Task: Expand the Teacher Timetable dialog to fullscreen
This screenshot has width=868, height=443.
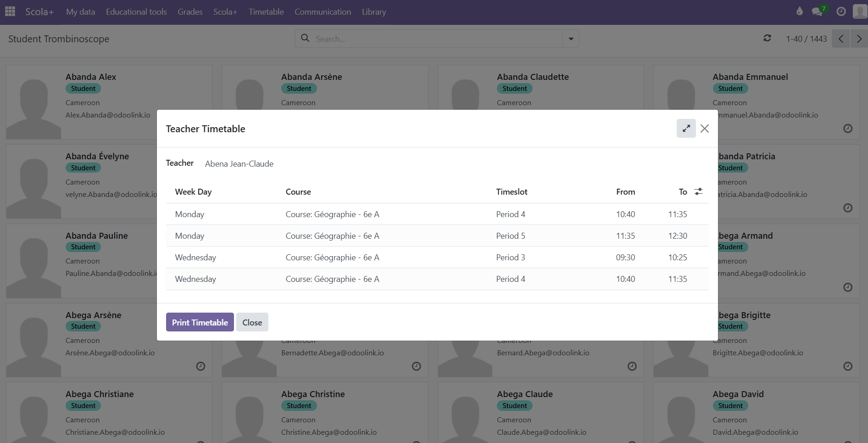Action: pyautogui.click(x=686, y=129)
